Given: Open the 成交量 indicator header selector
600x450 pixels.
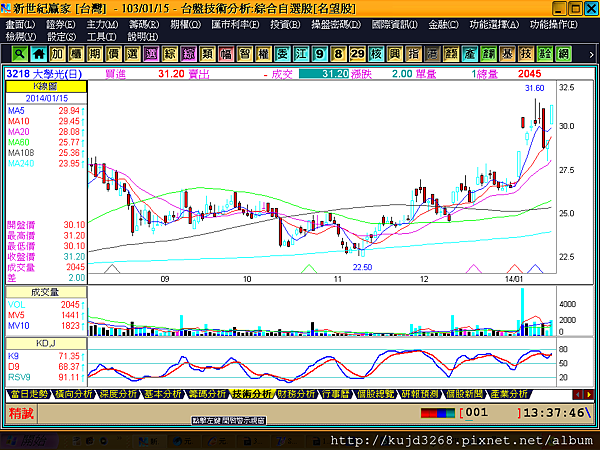Looking at the screenshot, I should point(46,292).
